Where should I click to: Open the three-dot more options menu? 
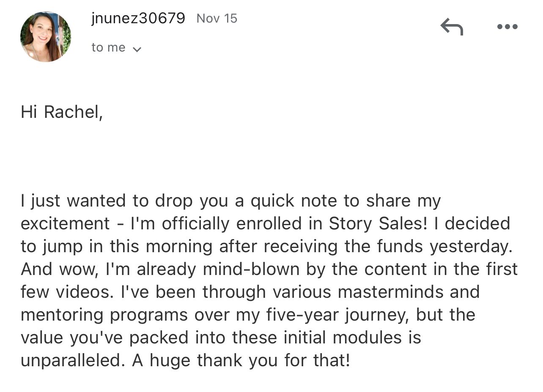(x=507, y=27)
